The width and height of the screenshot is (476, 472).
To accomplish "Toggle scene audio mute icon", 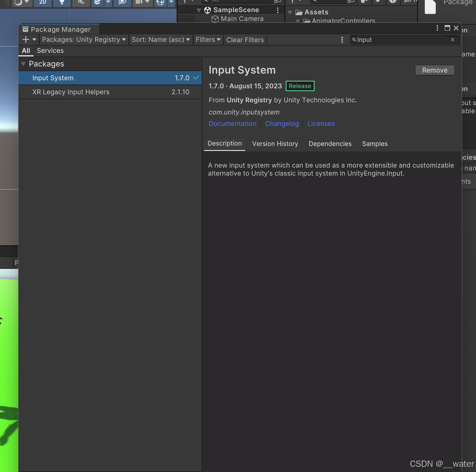I will [81, 2].
